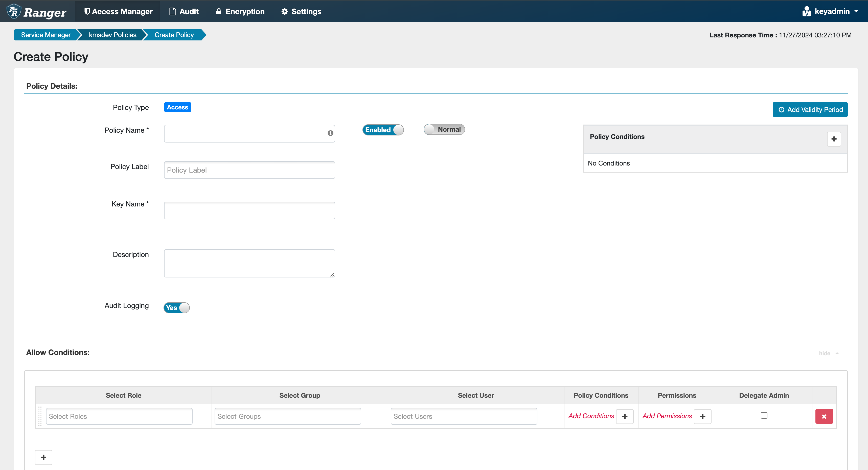Screen dimensions: 868x470
Task: Add new allow condition row with plus button
Action: [43, 457]
